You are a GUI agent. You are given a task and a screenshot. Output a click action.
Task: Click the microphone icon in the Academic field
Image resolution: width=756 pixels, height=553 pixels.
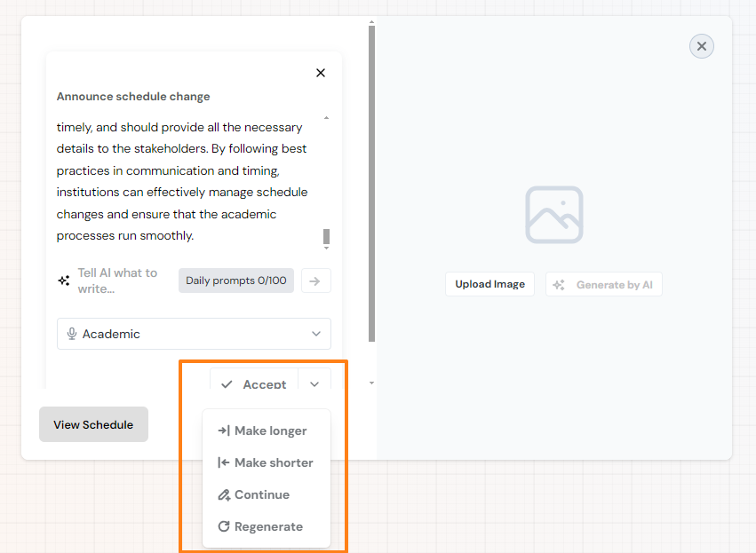[72, 334]
